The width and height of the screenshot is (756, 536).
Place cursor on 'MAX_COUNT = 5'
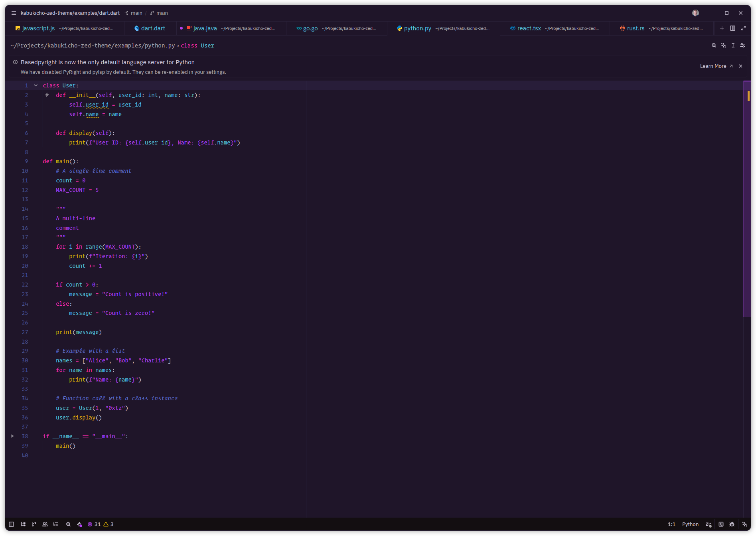point(77,190)
